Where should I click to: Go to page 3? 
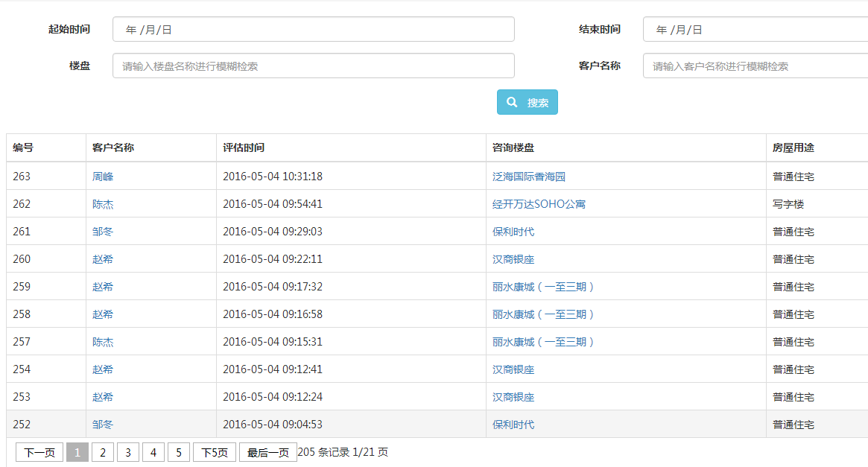[x=128, y=452]
